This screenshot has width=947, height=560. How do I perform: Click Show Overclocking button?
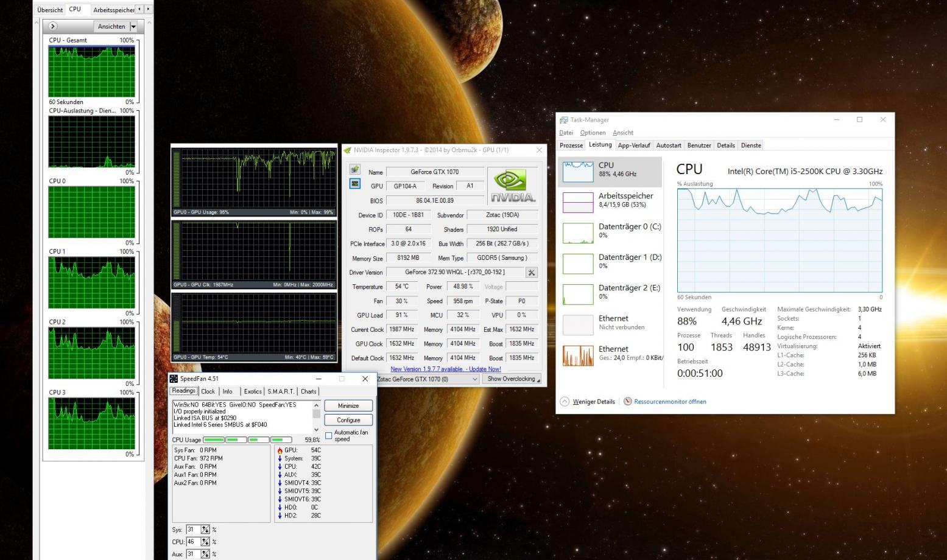pos(511,379)
